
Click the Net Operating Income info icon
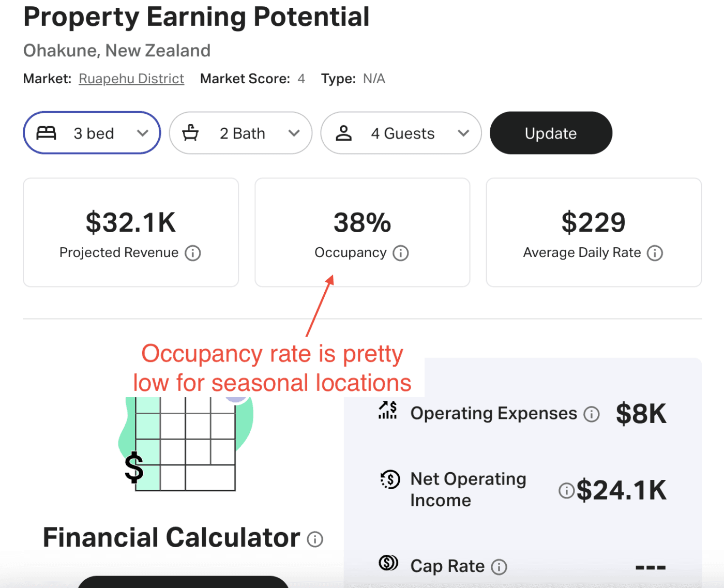[x=566, y=490]
